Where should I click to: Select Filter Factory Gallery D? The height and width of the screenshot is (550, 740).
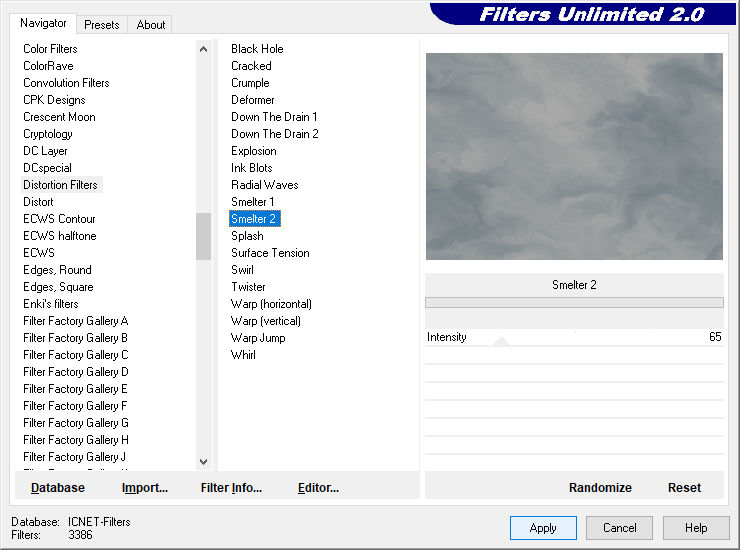point(76,372)
